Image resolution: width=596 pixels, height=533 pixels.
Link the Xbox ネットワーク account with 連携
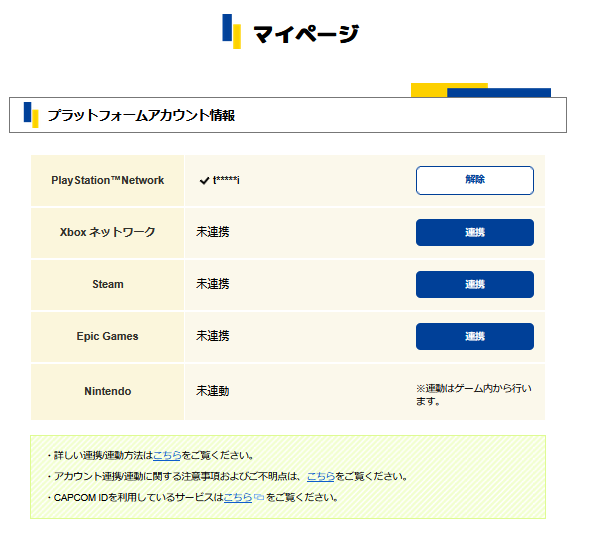(474, 232)
